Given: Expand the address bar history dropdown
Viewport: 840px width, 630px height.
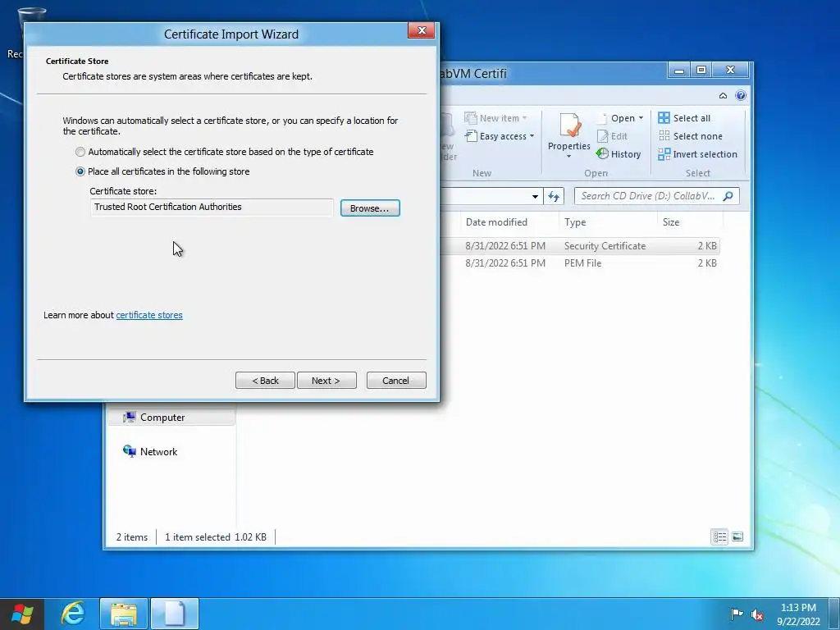Looking at the screenshot, I should click(535, 196).
